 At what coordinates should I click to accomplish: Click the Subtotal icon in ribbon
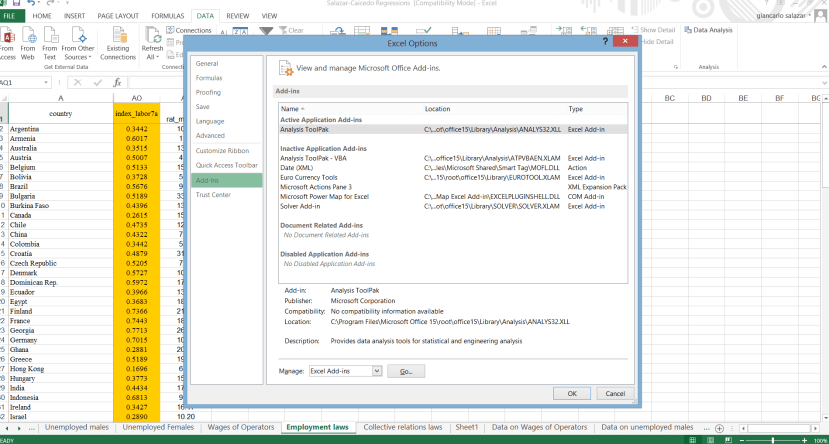pos(615,31)
